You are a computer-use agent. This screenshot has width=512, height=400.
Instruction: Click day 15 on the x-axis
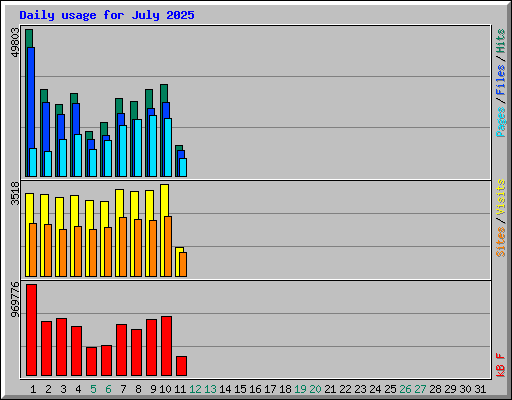(x=240, y=389)
